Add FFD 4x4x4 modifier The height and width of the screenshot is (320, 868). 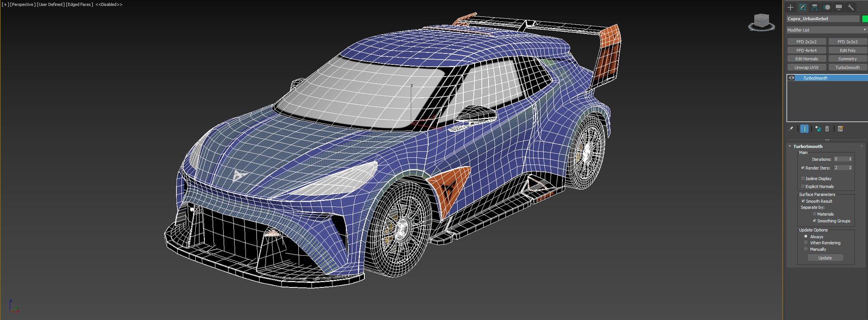pyautogui.click(x=807, y=50)
